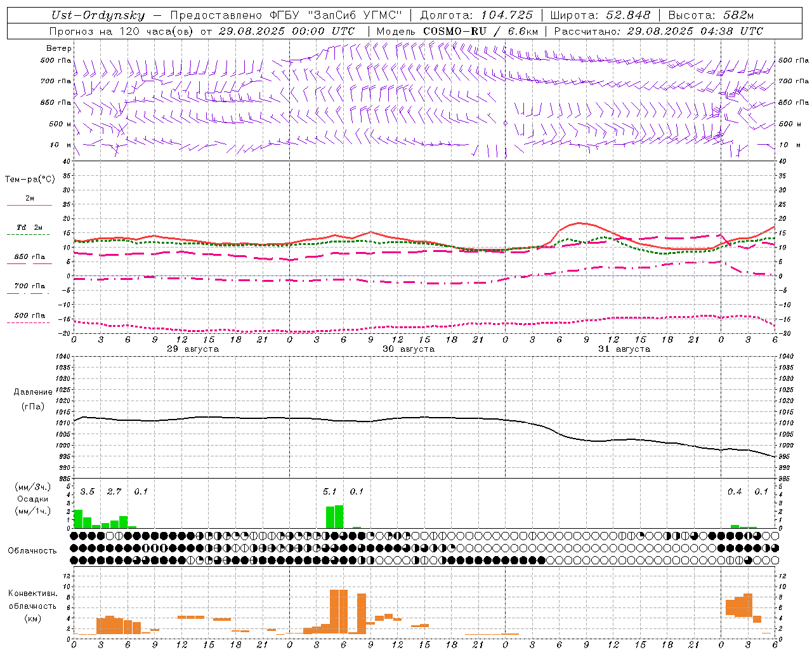Click the Широта: 52.848 value
This screenshot has width=812, height=650.
coord(600,15)
